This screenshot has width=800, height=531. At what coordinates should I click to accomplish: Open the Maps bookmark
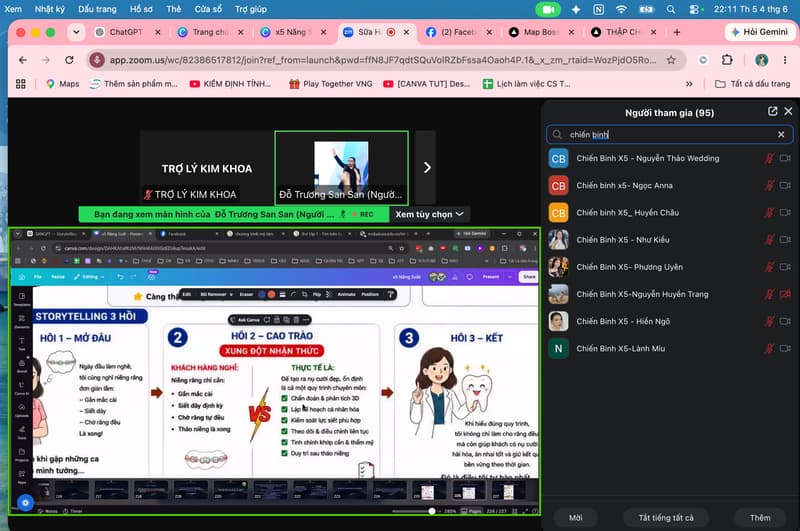[63, 84]
